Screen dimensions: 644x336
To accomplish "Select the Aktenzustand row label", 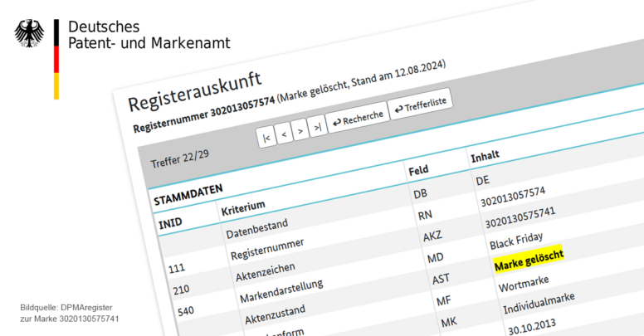I will click(x=276, y=314).
